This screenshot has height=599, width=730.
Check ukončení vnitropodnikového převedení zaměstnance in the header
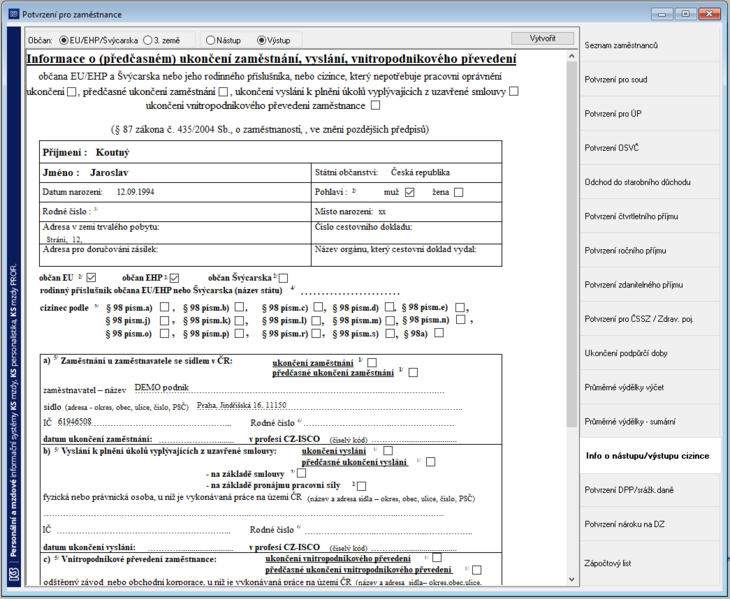point(375,106)
